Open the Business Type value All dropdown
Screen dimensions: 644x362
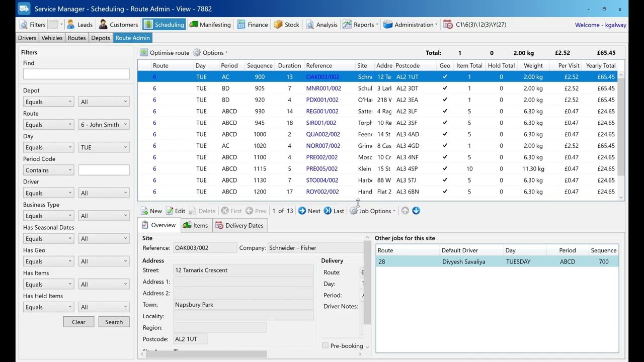pos(104,216)
